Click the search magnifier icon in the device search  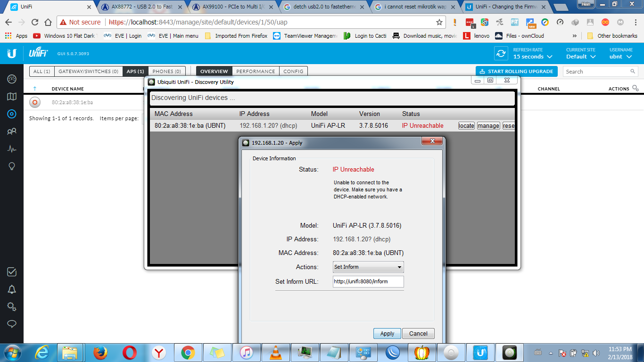633,72
